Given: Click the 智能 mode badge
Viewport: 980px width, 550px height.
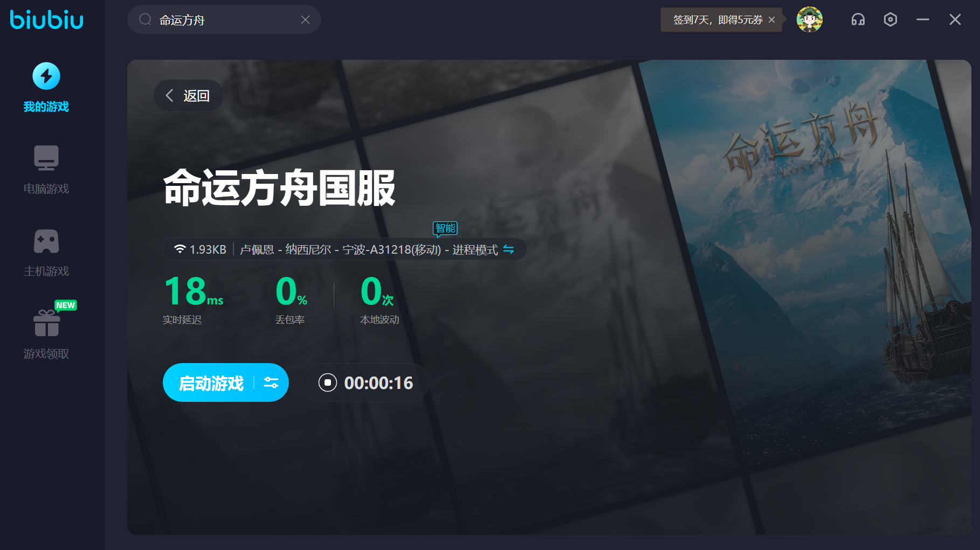Looking at the screenshot, I should [x=445, y=228].
